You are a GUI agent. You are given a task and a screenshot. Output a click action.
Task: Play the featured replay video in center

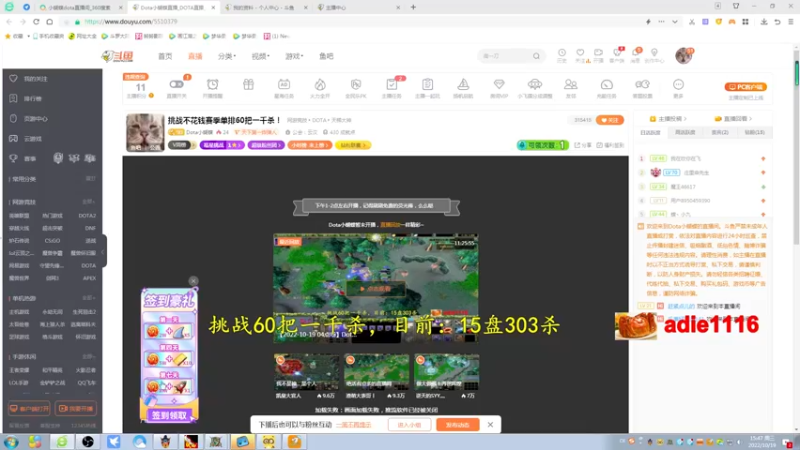[376, 289]
